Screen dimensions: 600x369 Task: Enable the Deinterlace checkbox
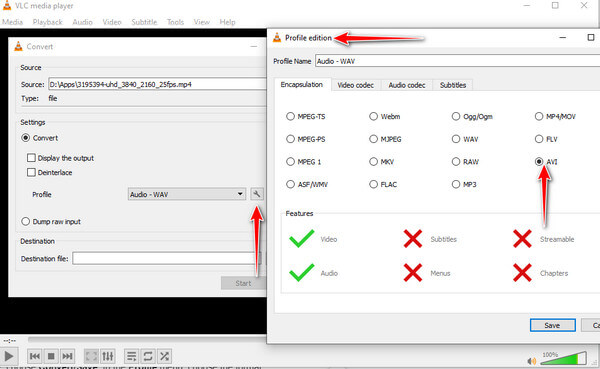coord(31,172)
